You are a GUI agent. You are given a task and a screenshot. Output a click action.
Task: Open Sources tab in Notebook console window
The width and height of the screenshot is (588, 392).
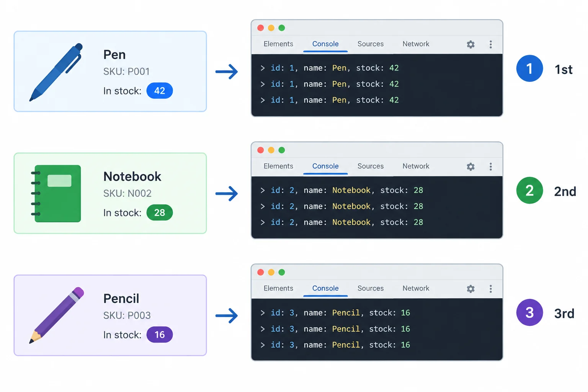pos(371,166)
